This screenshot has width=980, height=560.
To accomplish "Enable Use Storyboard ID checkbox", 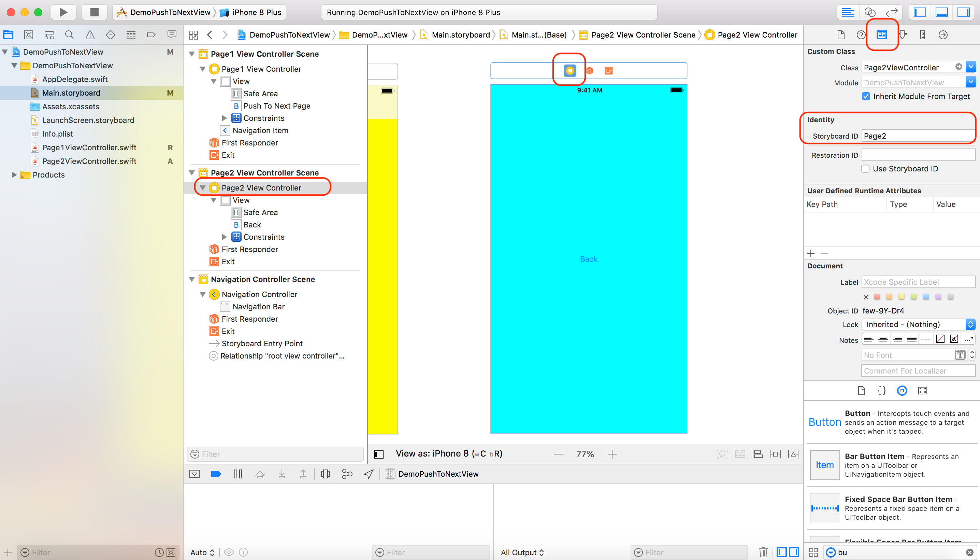I will point(865,169).
